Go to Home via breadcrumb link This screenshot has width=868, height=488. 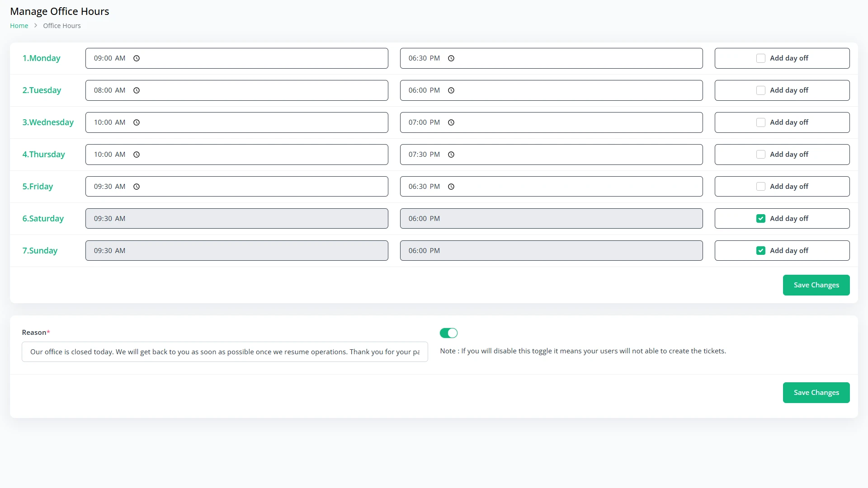click(x=19, y=26)
